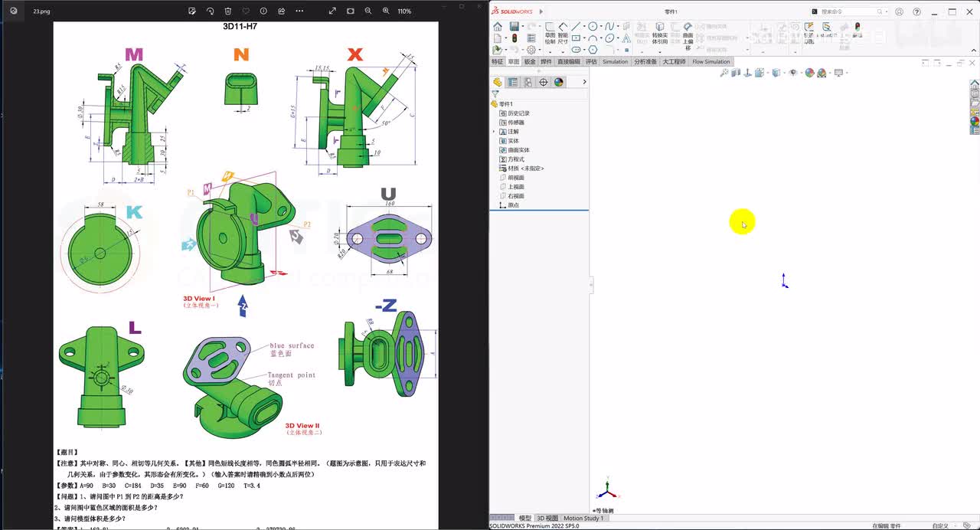Open the dropdown arrow next to Save
This screenshot has width=980, height=530.
(522, 27)
